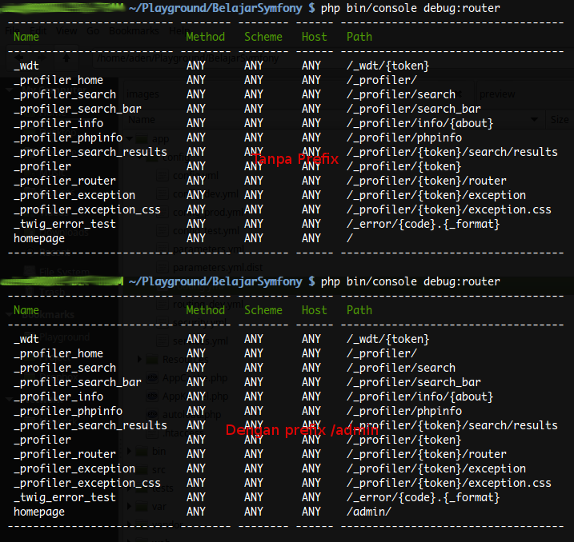574x542 pixels.
Task: Click path '/_profiler/{token}/exception' in second output
Action: (436, 468)
